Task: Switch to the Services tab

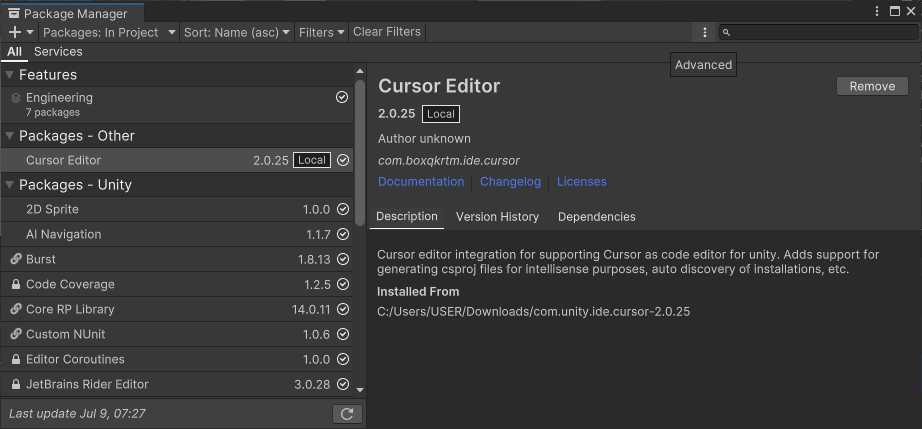Action: [x=58, y=52]
